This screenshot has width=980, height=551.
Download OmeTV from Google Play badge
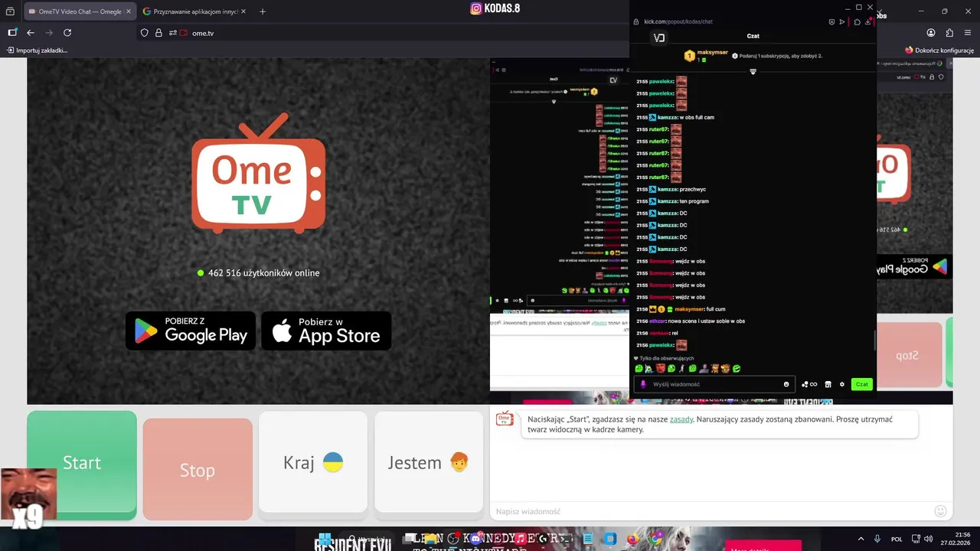[x=191, y=331]
